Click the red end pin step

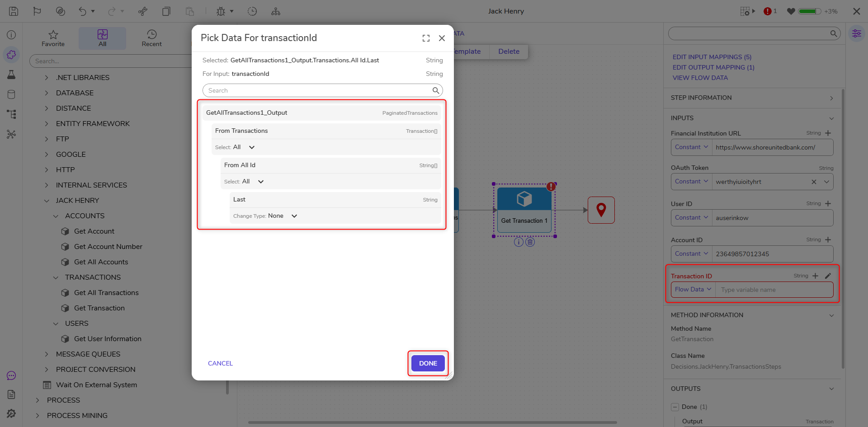click(x=601, y=210)
